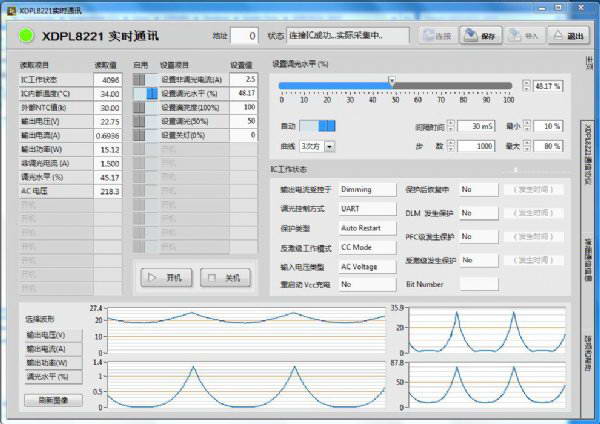Click the 1000 step count field
Image resolution: width=600 pixels, height=424 pixels.
pyautogui.click(x=476, y=146)
